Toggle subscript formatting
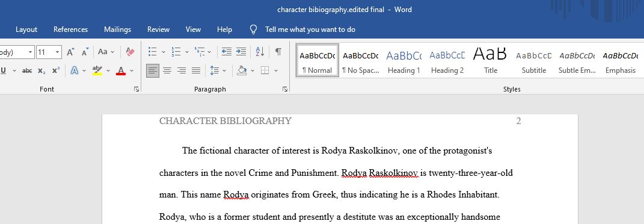 tap(41, 70)
